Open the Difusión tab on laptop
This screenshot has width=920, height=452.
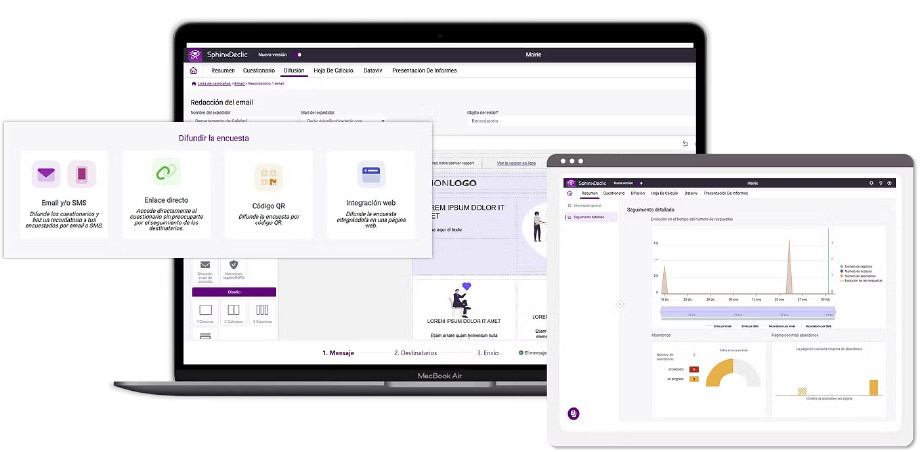point(294,71)
